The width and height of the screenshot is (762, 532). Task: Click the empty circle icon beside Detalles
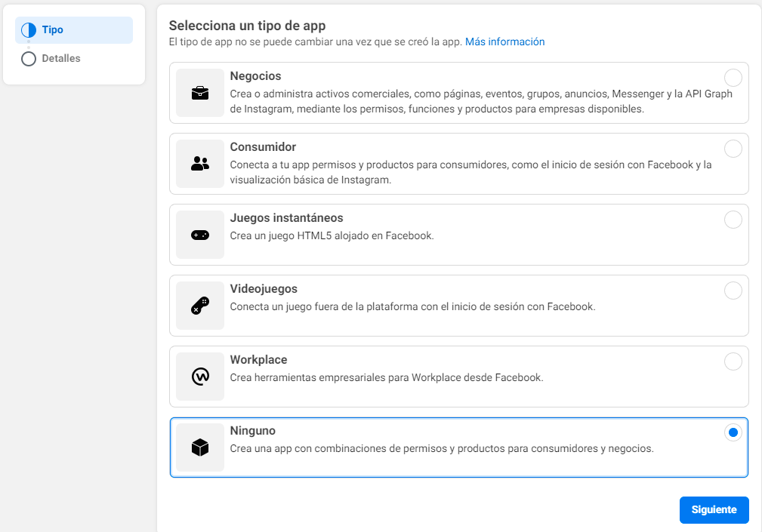pyautogui.click(x=29, y=59)
